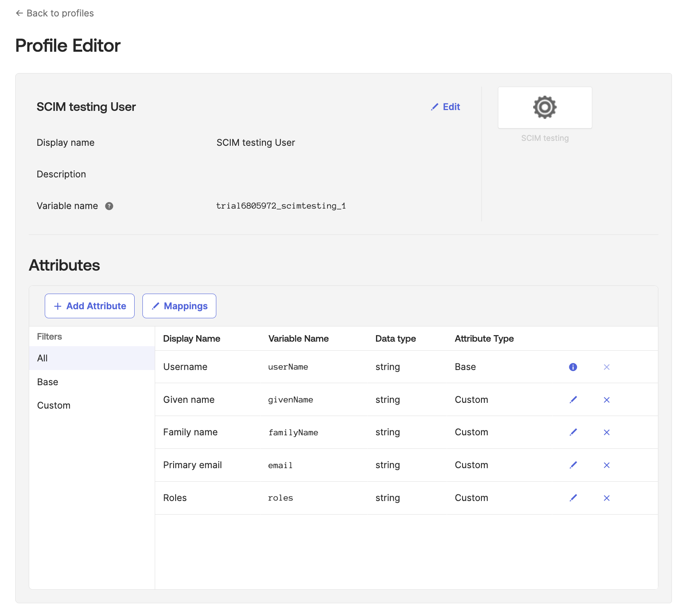683x616 pixels.
Task: Delete the Username attribute with the X
Action: [606, 367]
